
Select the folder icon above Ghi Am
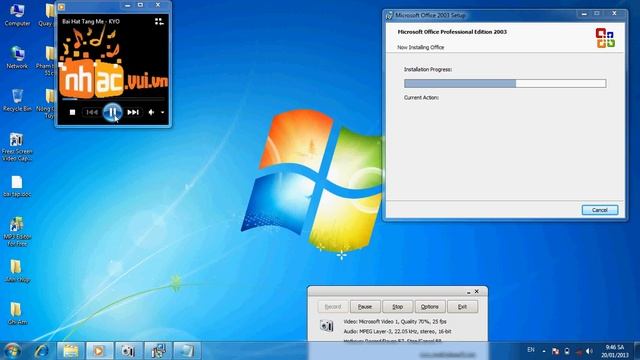coord(16,271)
